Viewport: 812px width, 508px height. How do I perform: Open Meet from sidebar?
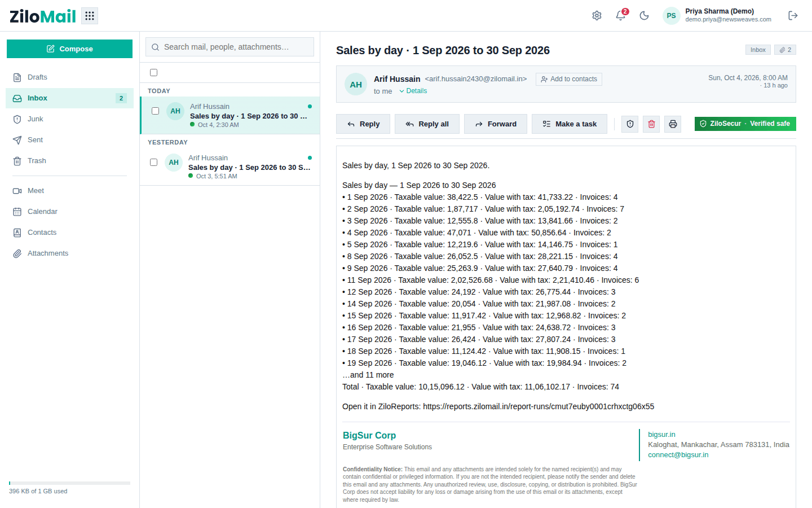coord(69,191)
